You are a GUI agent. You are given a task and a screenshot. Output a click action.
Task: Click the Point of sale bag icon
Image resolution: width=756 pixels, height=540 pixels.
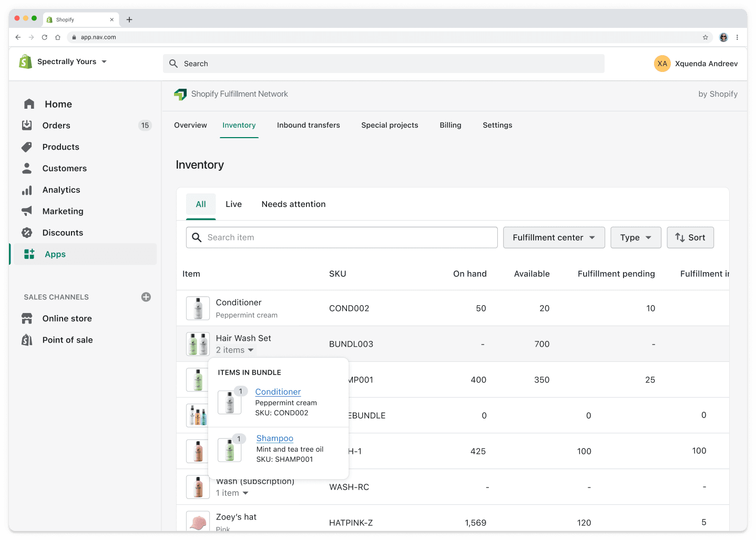[x=27, y=340]
